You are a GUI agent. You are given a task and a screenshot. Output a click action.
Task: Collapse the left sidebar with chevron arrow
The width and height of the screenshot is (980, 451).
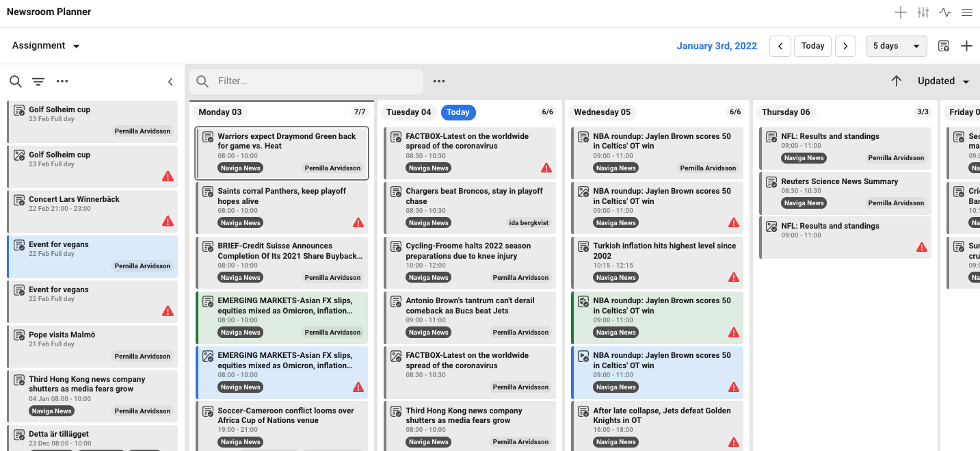click(x=170, y=81)
